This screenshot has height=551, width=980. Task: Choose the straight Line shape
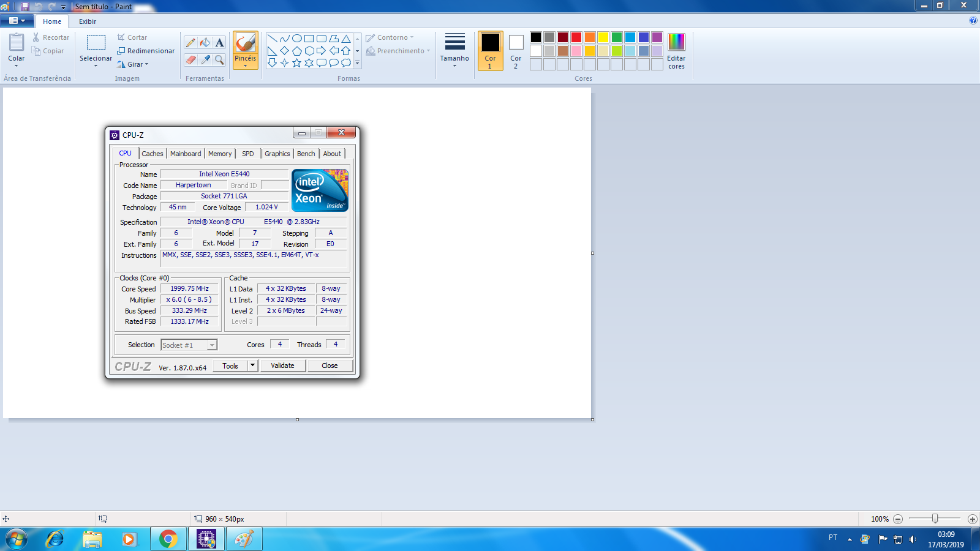[x=273, y=39]
